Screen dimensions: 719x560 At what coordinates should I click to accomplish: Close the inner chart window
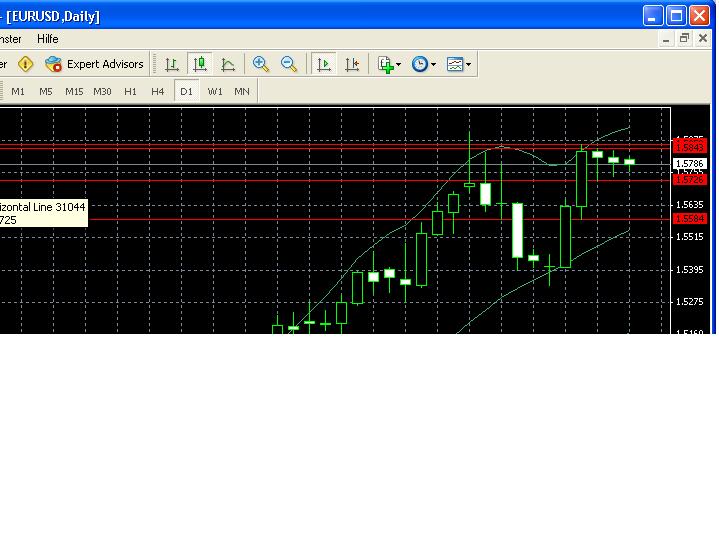click(x=702, y=39)
